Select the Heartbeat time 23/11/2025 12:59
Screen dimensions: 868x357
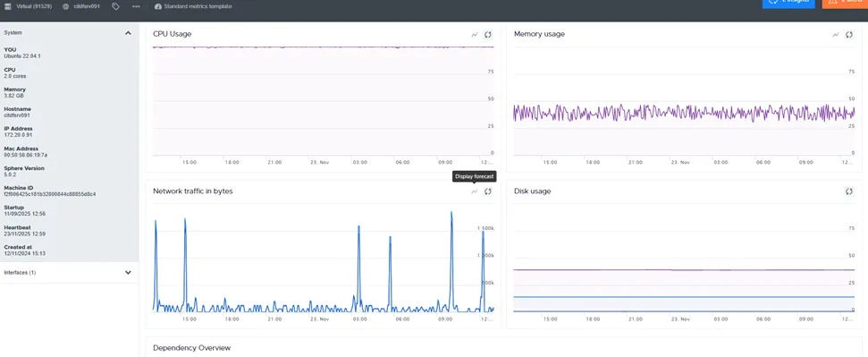(x=24, y=234)
